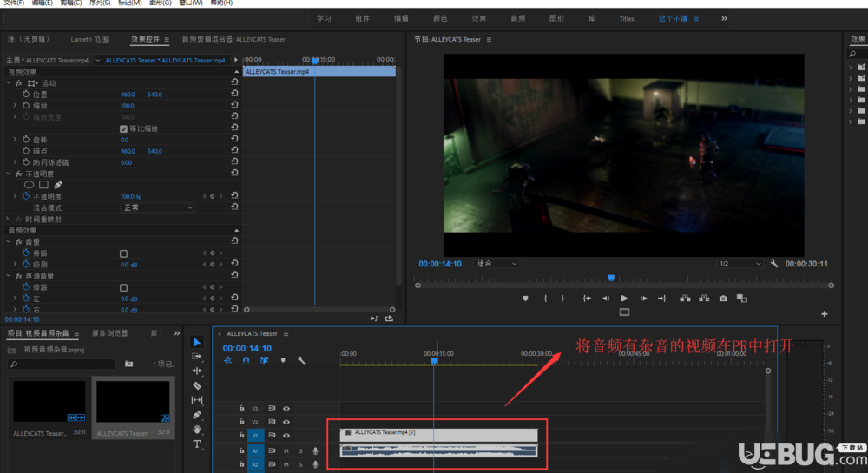Toggle 等比缩放 uniform scale checkbox
This screenshot has height=473, width=868.
pos(123,129)
